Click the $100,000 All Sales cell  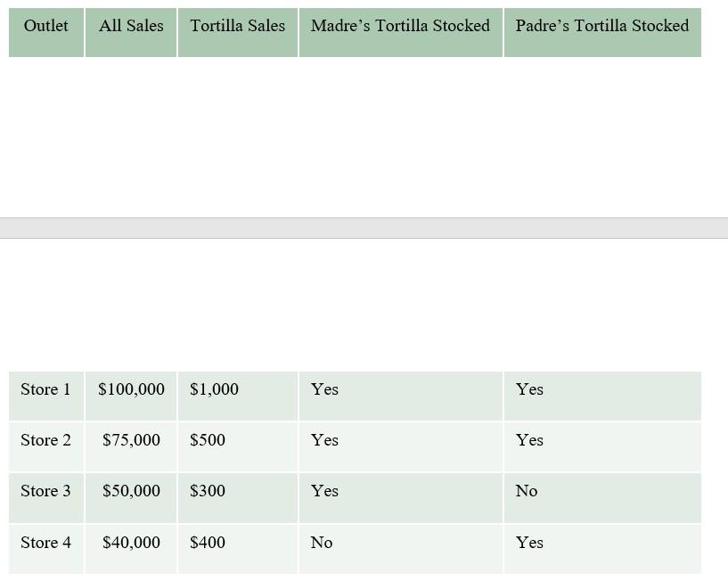pos(131,389)
